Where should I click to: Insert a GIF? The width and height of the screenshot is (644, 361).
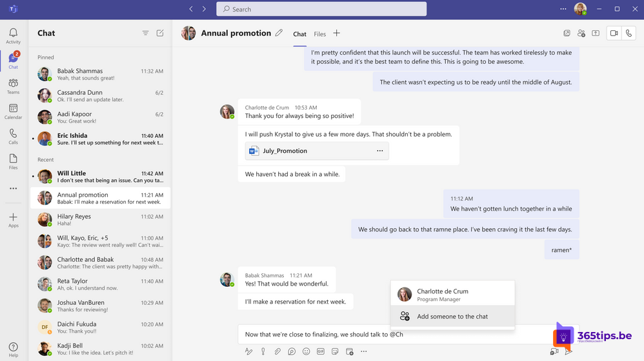tap(320, 351)
